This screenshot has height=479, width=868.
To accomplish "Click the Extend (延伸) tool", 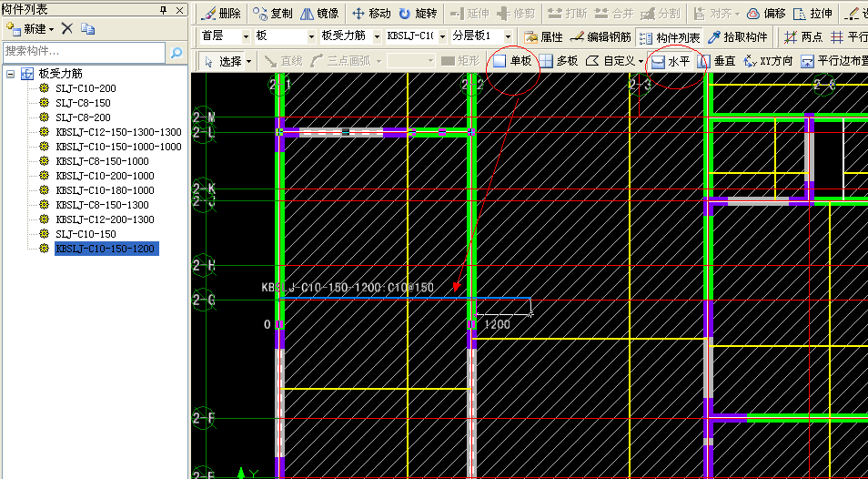I will point(470,14).
